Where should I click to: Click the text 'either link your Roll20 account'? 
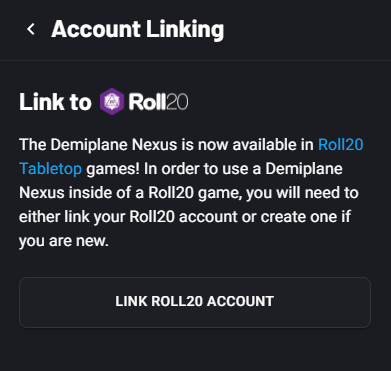[x=128, y=217]
